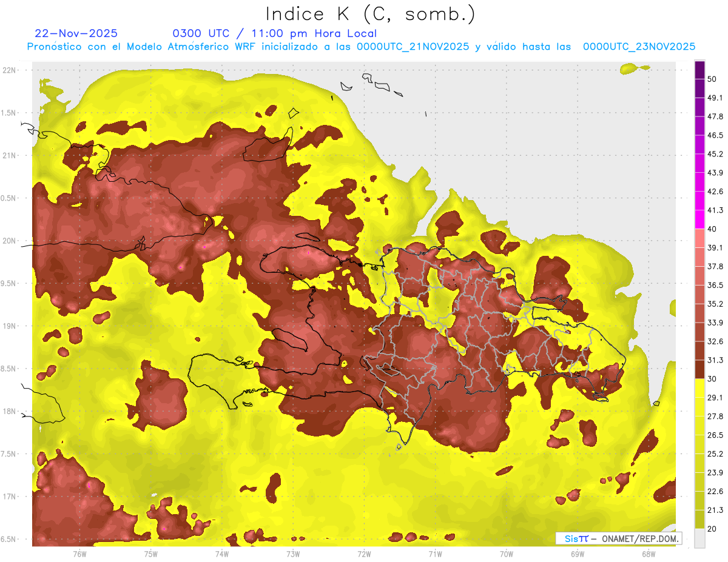Click the 0000UTC_21NOV2025 initialization time
Viewport: 728px width, 562px height.
tap(413, 47)
